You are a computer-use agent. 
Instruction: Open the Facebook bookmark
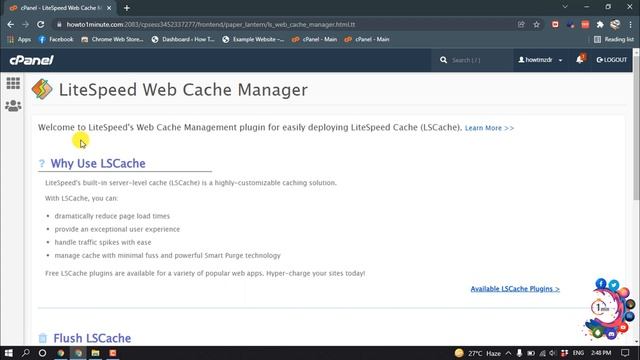(56, 39)
